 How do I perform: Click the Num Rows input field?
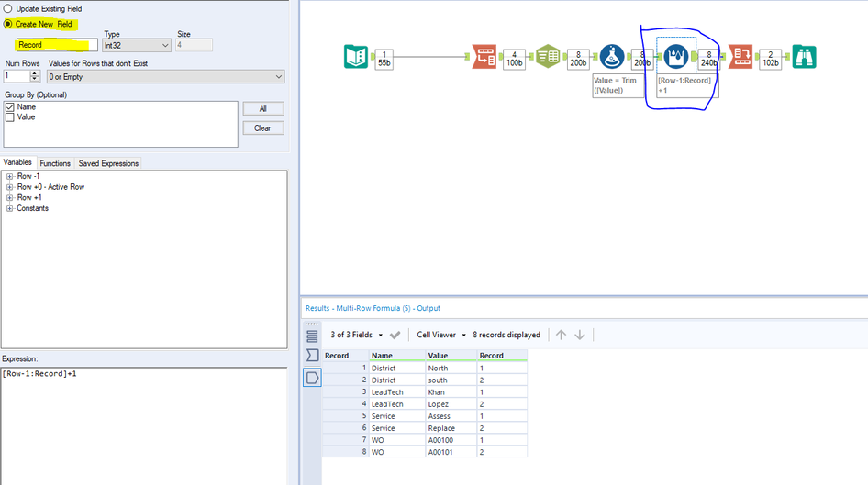(16, 76)
